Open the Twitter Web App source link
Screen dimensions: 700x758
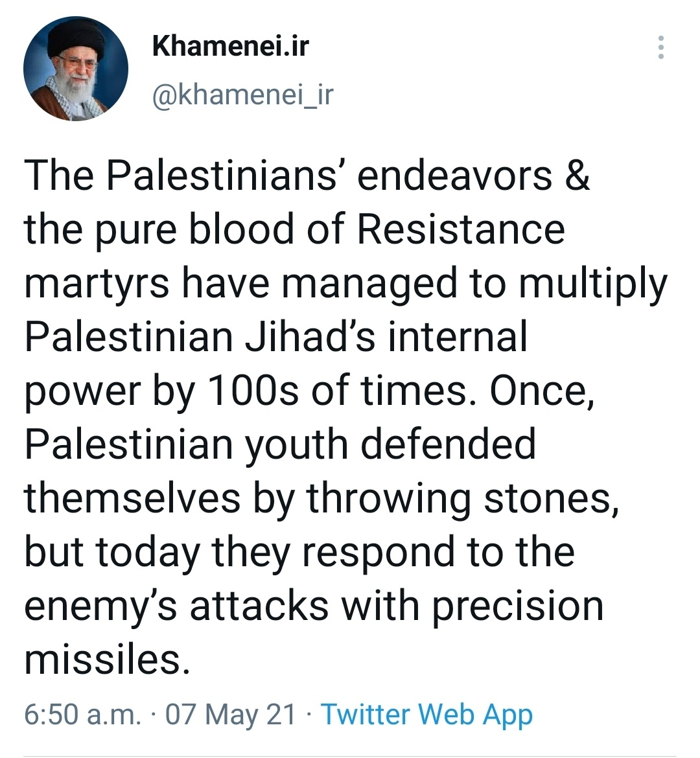click(426, 715)
